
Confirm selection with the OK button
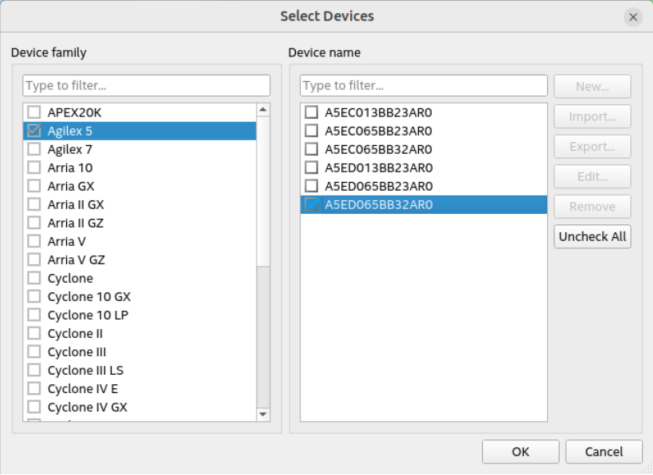point(520,451)
